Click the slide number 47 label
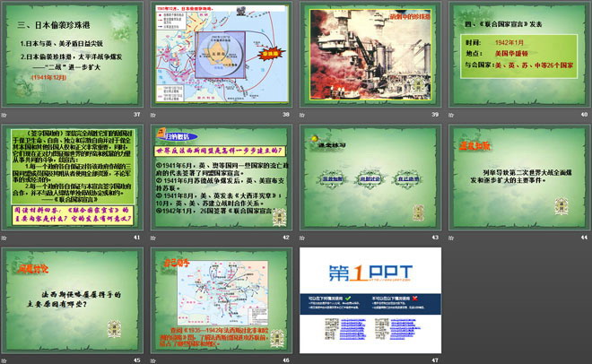This screenshot has width=592, height=364. tap(435, 360)
